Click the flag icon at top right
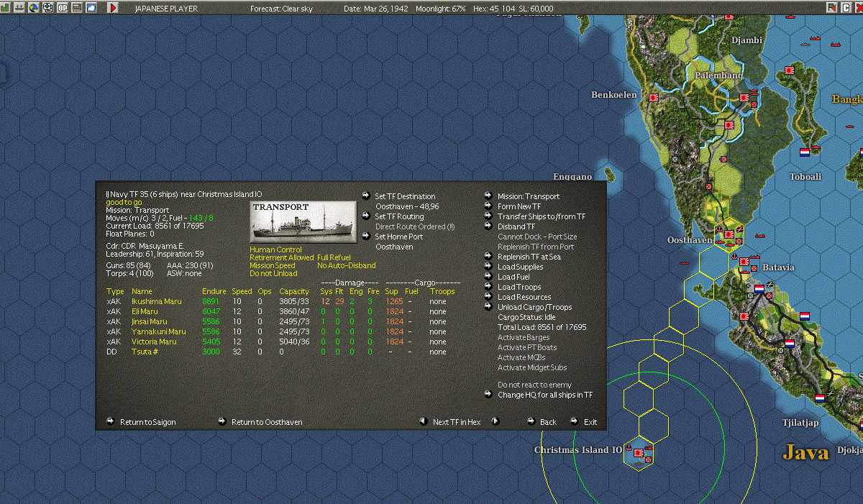This screenshot has width=863, height=504. coord(832,7)
